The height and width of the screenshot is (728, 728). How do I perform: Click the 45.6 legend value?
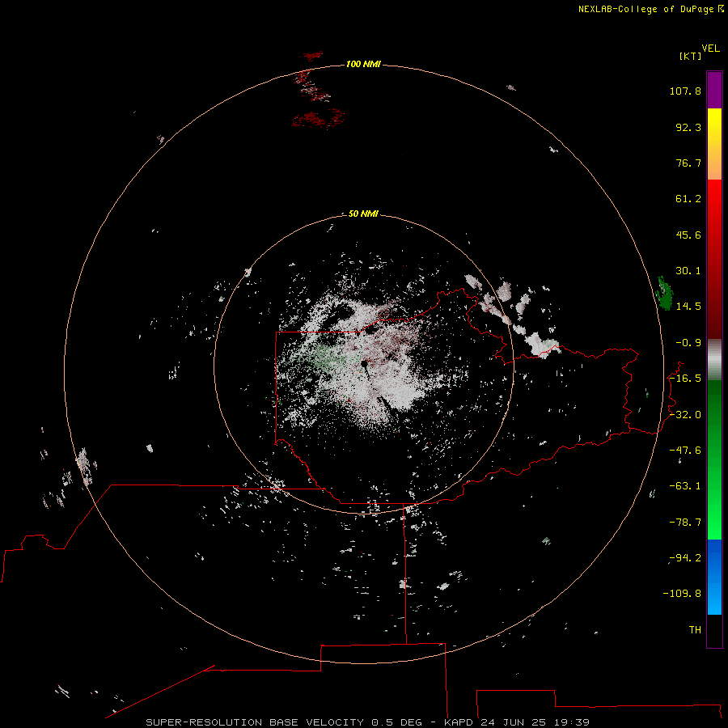point(688,235)
